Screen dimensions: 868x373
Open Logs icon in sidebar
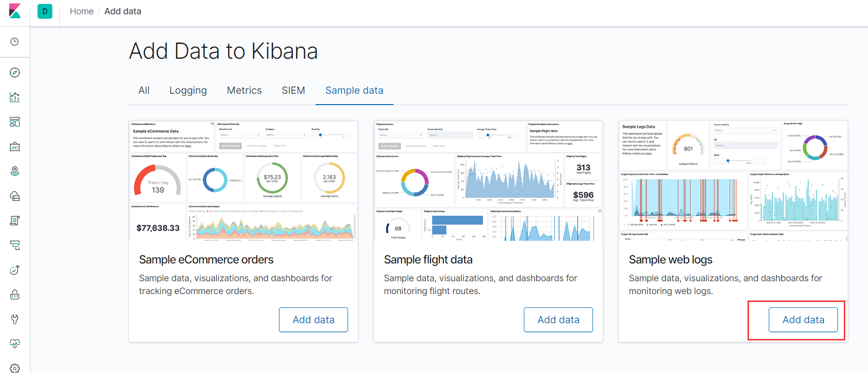point(15,221)
